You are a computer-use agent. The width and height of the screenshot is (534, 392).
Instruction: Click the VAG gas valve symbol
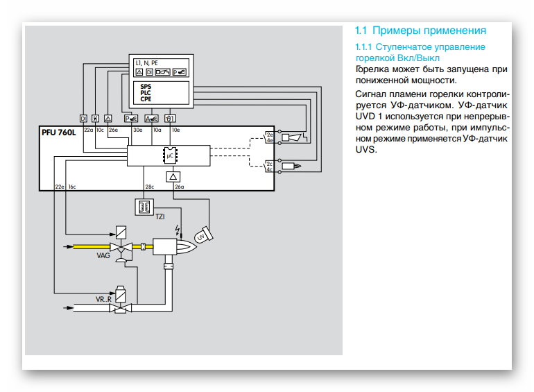pos(120,247)
